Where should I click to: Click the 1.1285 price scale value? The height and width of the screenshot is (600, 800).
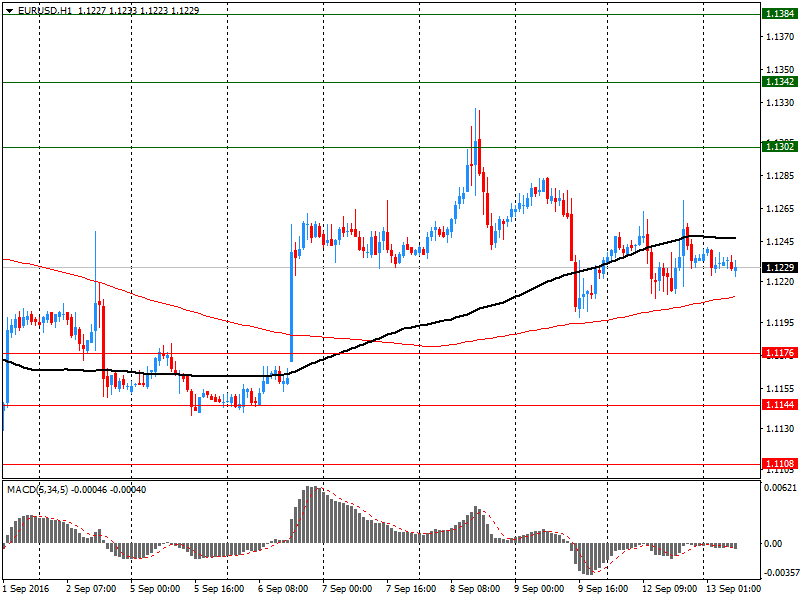(x=780, y=176)
